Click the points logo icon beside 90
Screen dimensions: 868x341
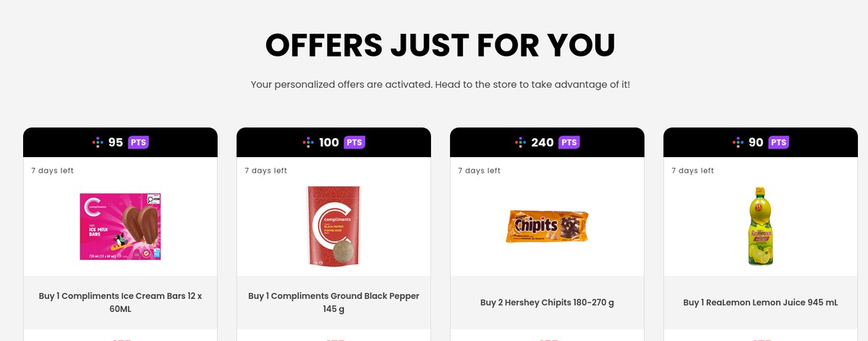pyautogui.click(x=738, y=143)
